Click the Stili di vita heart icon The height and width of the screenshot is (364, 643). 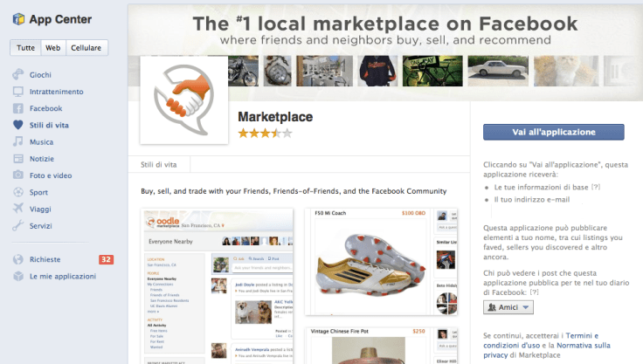click(18, 125)
